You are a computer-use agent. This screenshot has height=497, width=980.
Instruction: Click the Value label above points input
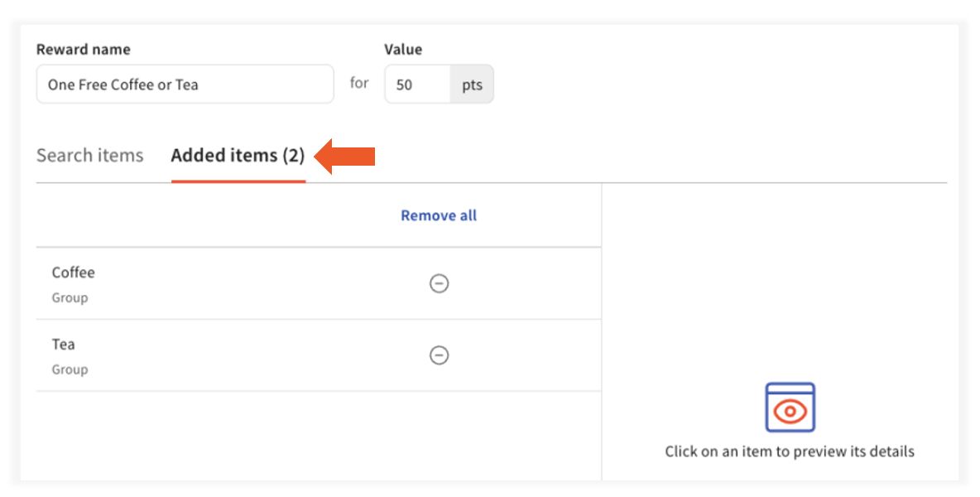click(x=403, y=50)
